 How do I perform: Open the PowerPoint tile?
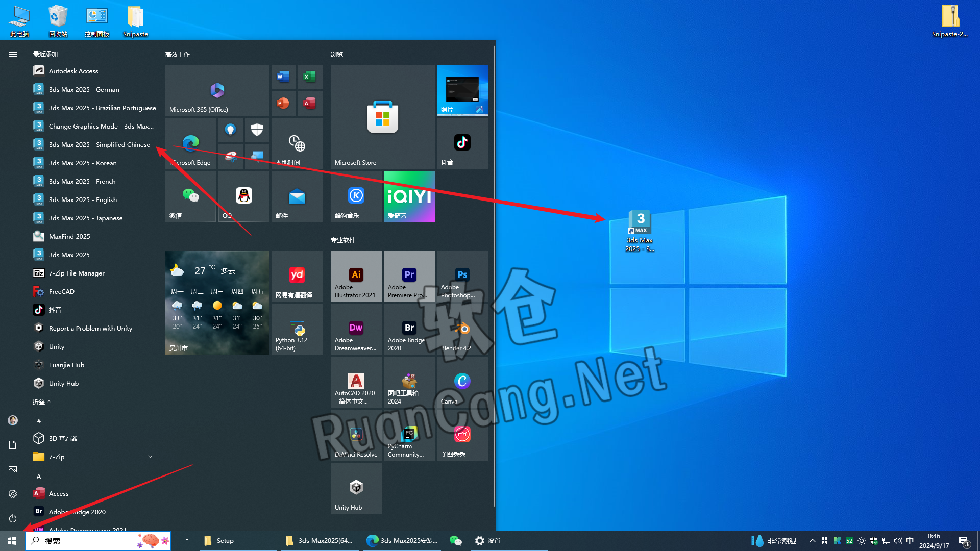coord(283,104)
